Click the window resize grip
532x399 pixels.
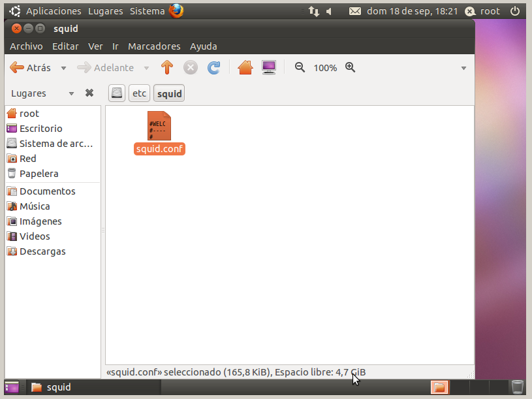pyautogui.click(x=471, y=375)
